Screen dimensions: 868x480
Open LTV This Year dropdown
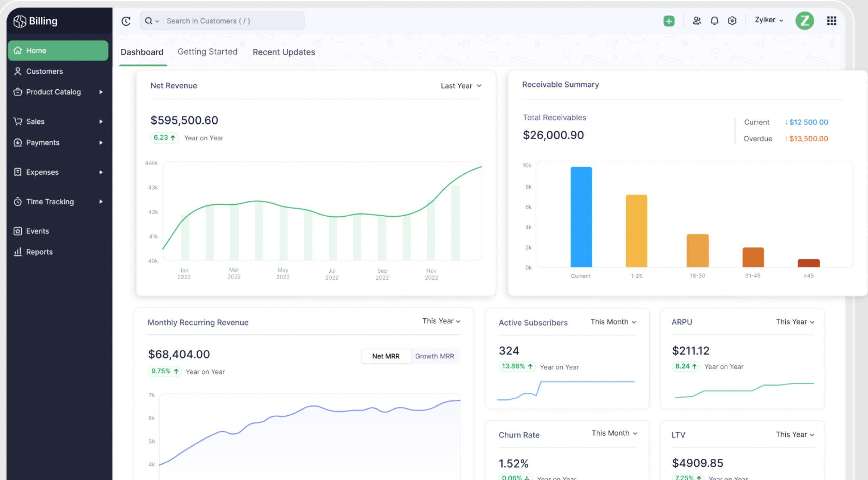click(x=795, y=435)
